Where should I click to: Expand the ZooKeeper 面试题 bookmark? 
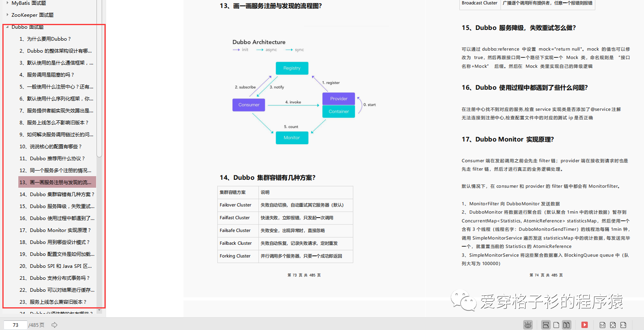point(7,15)
